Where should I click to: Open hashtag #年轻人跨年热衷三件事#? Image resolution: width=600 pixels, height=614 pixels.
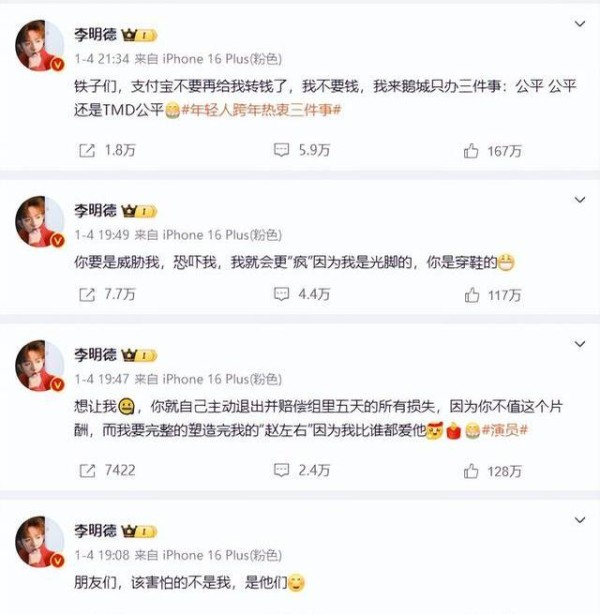(261, 110)
